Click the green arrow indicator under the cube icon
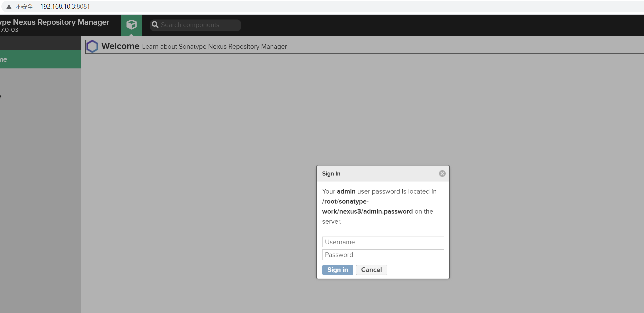The height and width of the screenshot is (313, 644). (131, 35)
